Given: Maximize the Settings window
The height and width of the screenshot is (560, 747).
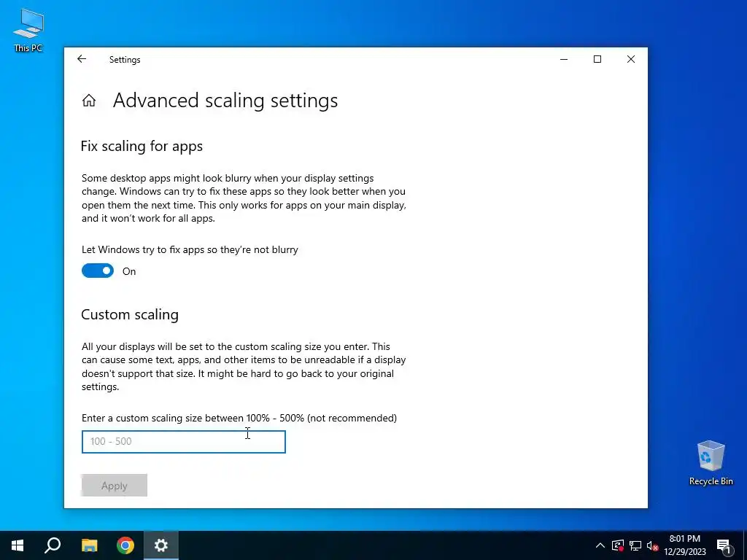Looking at the screenshot, I should click(597, 59).
